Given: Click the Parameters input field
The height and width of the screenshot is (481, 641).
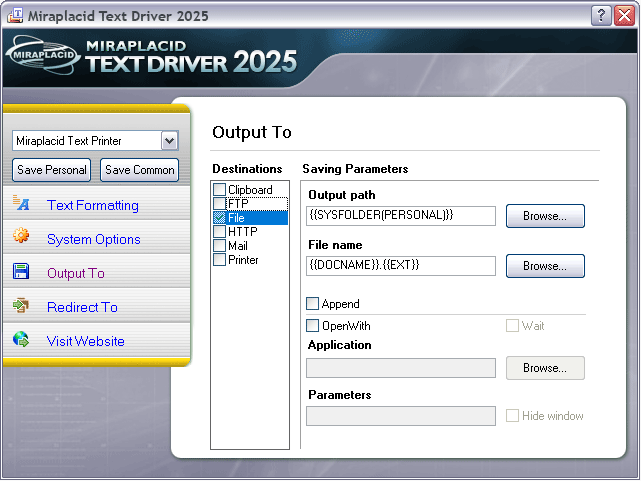Looking at the screenshot, I should (401, 416).
